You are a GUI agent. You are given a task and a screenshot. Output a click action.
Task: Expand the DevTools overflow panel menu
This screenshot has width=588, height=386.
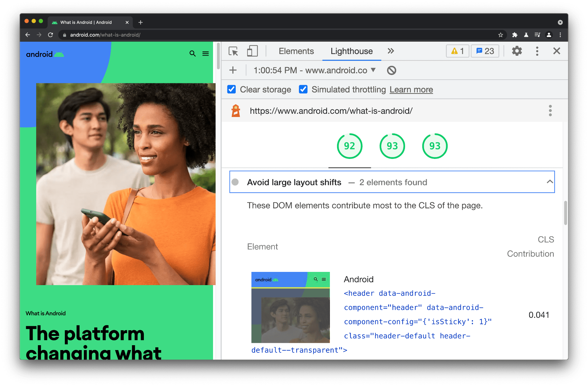point(390,51)
